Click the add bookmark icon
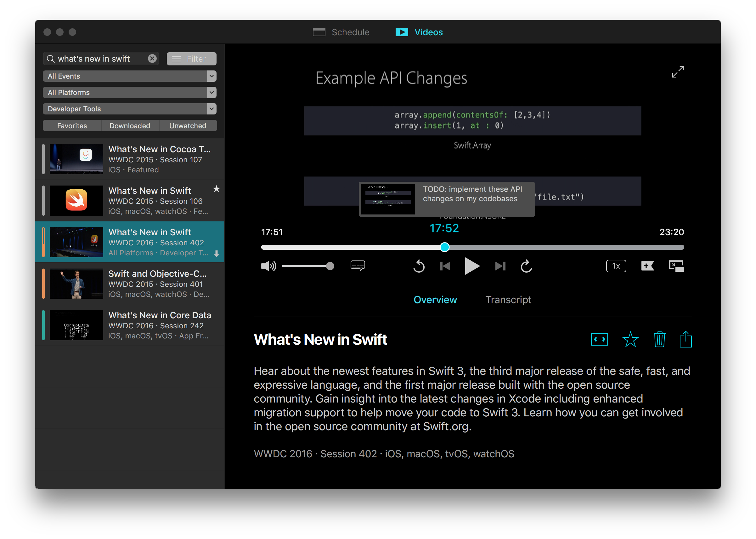The image size is (756, 539). coord(647,266)
